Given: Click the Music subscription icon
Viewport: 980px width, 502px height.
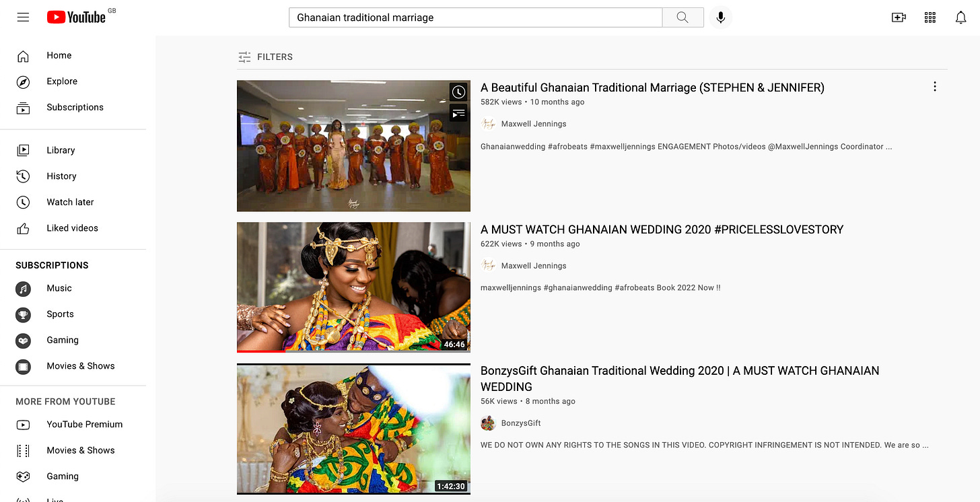Looking at the screenshot, I should [x=24, y=288].
